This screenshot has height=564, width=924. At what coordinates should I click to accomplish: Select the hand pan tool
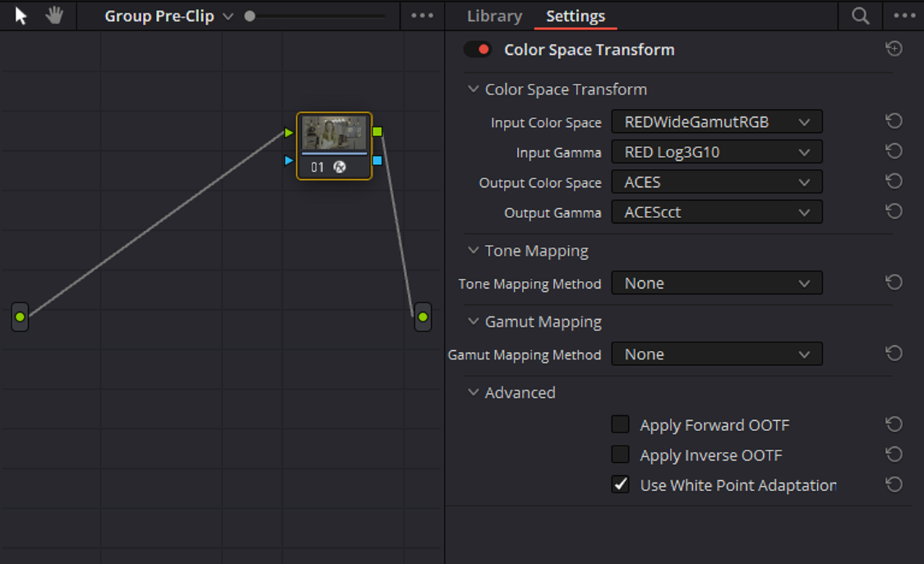pyautogui.click(x=54, y=16)
